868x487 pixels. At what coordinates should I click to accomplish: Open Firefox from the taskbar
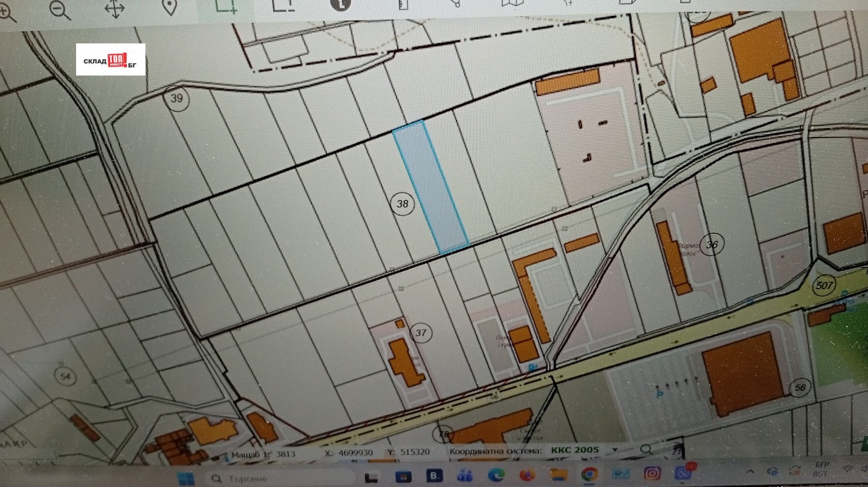coord(528,475)
